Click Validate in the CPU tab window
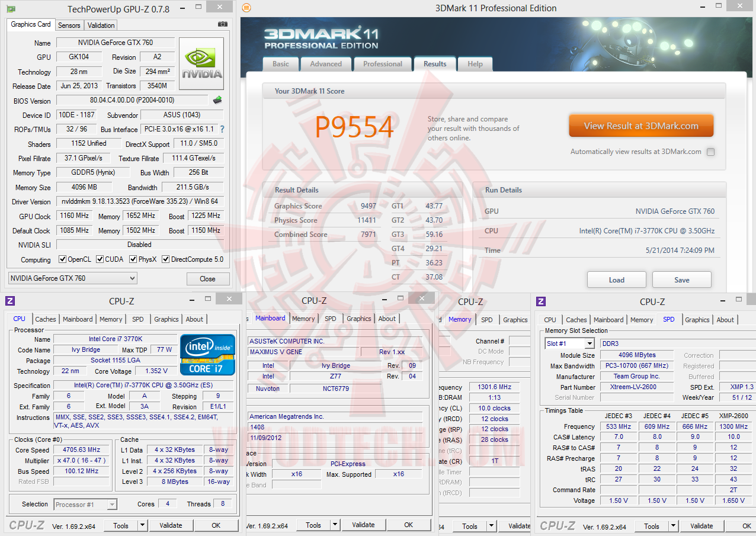 pos(171,525)
